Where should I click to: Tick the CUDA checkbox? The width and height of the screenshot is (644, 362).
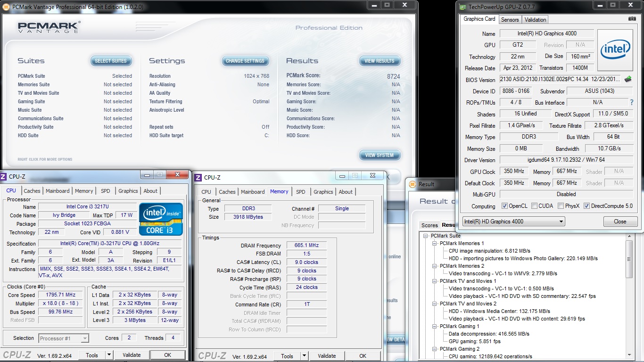[x=534, y=206]
